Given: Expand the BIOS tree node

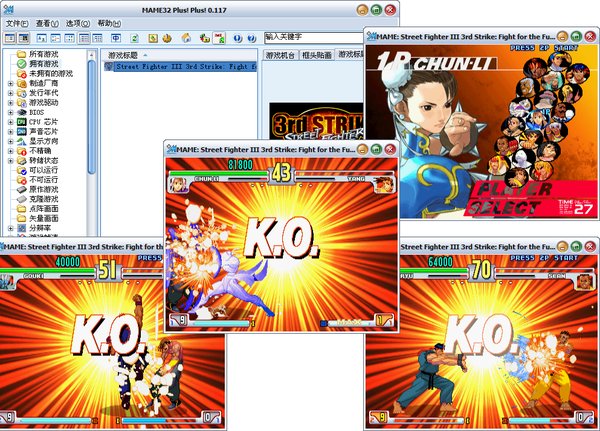Looking at the screenshot, I should (10, 113).
